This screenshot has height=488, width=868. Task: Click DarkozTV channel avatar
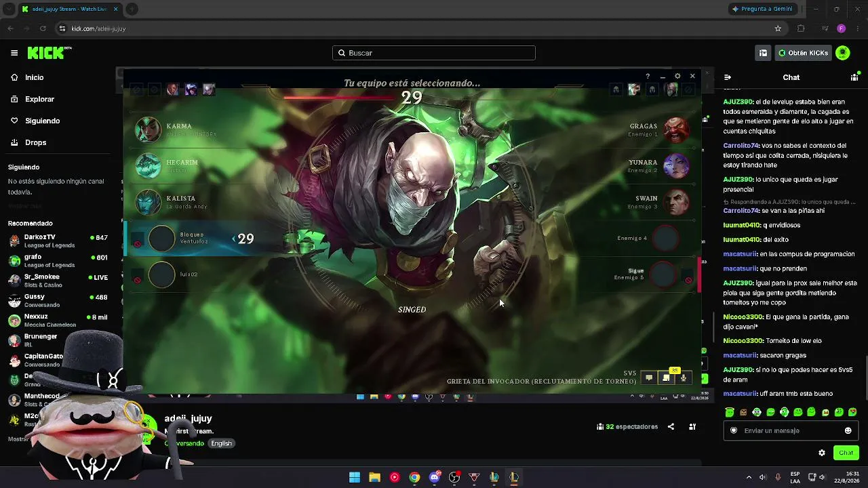click(14, 241)
